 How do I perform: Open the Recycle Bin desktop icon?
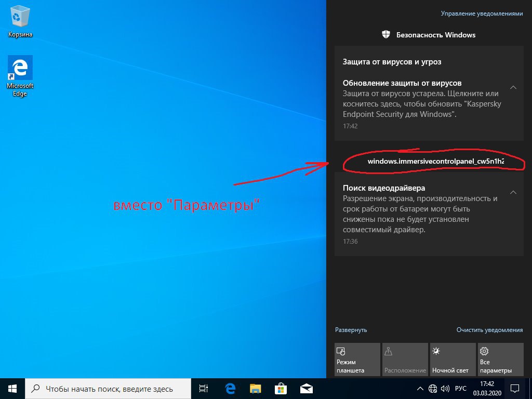click(20, 21)
